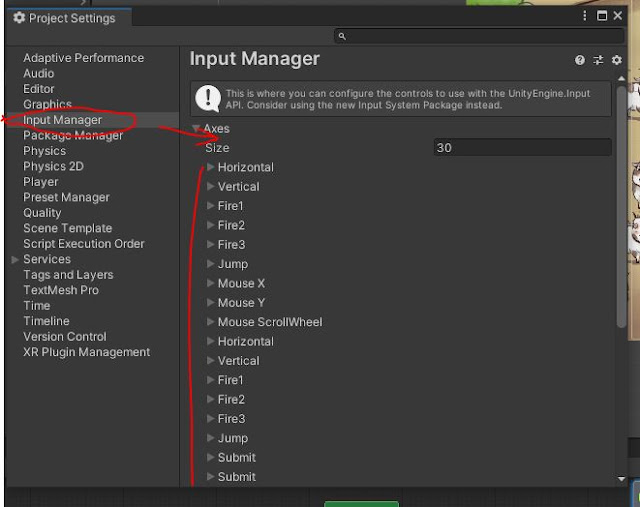Image resolution: width=640 pixels, height=507 pixels.
Task: Open the Input Manager settings gear
Action: 616,61
